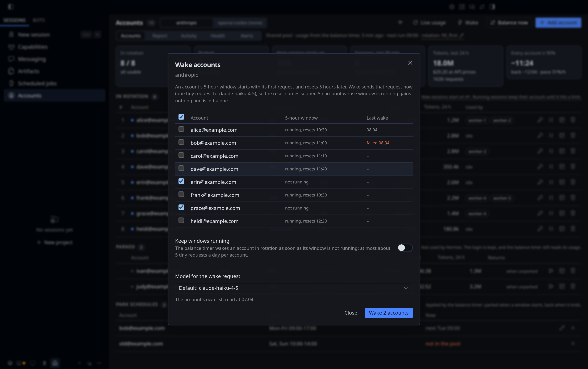Click the Close button in the dialog
Viewport: 588px width, 369px height.
350,313
